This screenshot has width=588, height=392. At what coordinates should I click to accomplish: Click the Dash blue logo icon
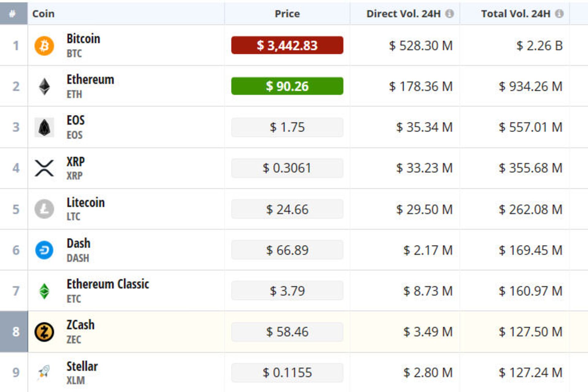tap(44, 250)
